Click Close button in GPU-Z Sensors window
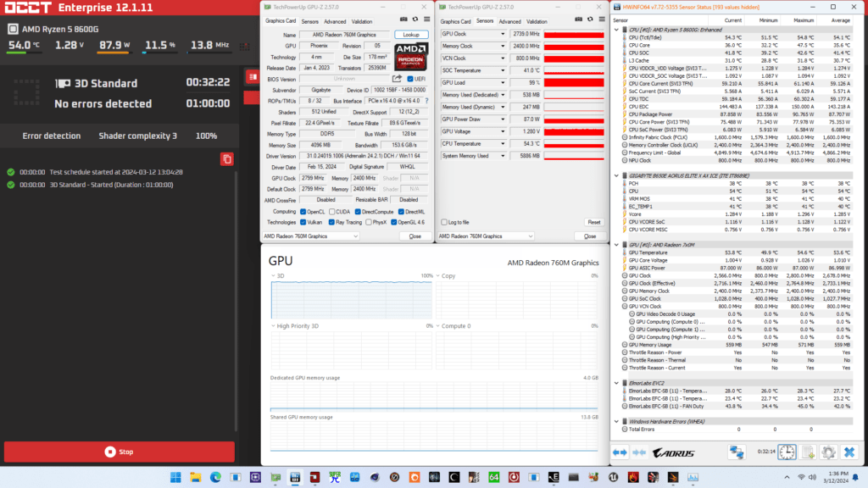This screenshot has width=868, height=488. pyautogui.click(x=590, y=236)
